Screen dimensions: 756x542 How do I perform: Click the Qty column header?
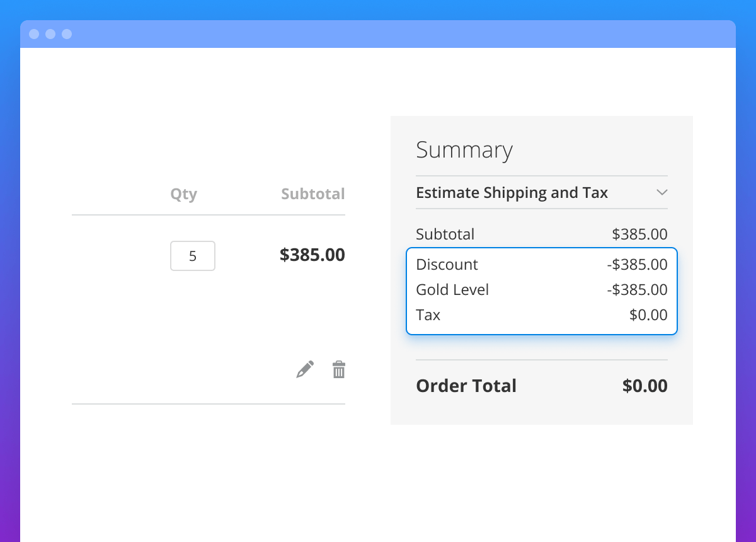point(183,194)
